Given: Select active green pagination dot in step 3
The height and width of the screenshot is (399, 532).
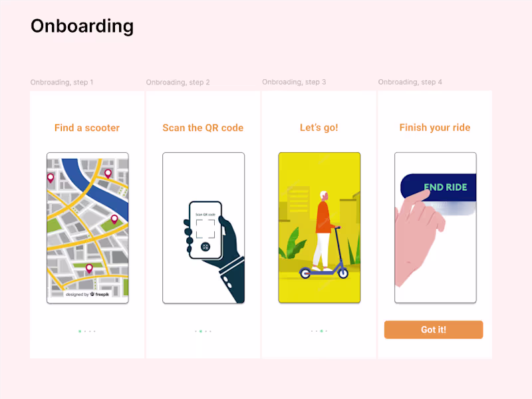Looking at the screenshot, I should (x=321, y=331).
